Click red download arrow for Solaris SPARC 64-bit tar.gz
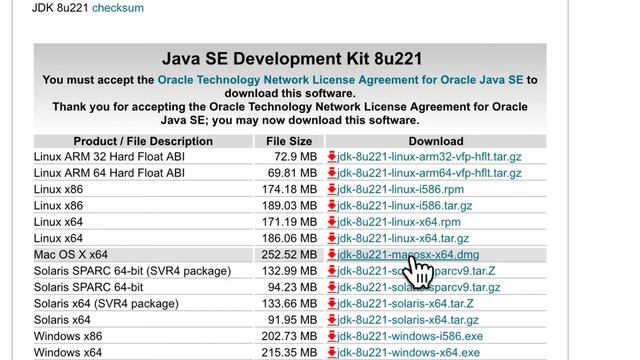 click(x=332, y=287)
